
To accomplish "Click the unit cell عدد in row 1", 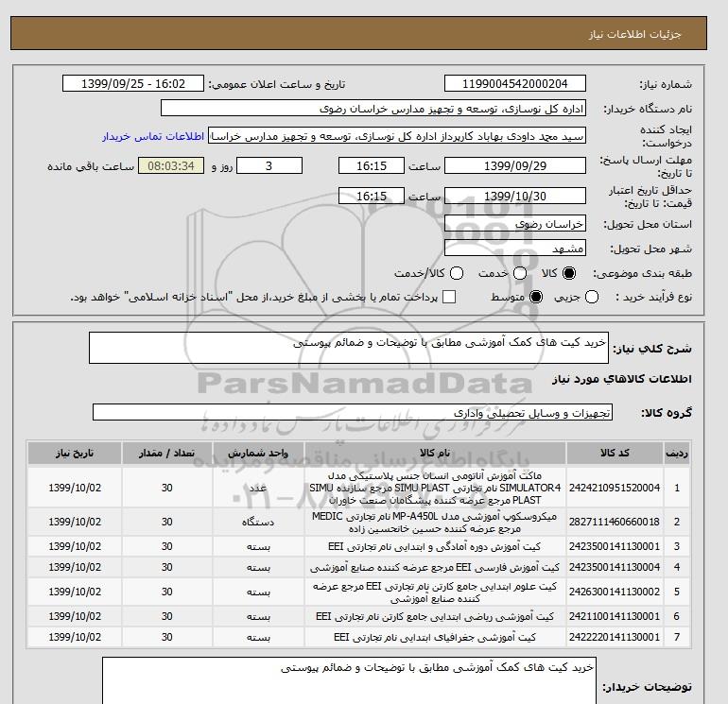I will 258,488.
